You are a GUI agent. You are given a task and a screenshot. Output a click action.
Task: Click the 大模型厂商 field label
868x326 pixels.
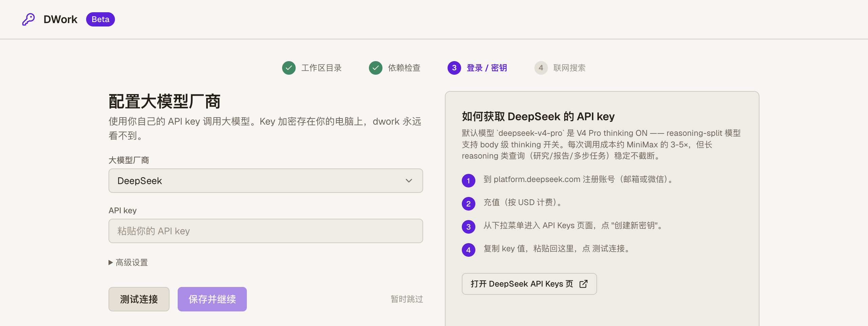[x=129, y=160]
